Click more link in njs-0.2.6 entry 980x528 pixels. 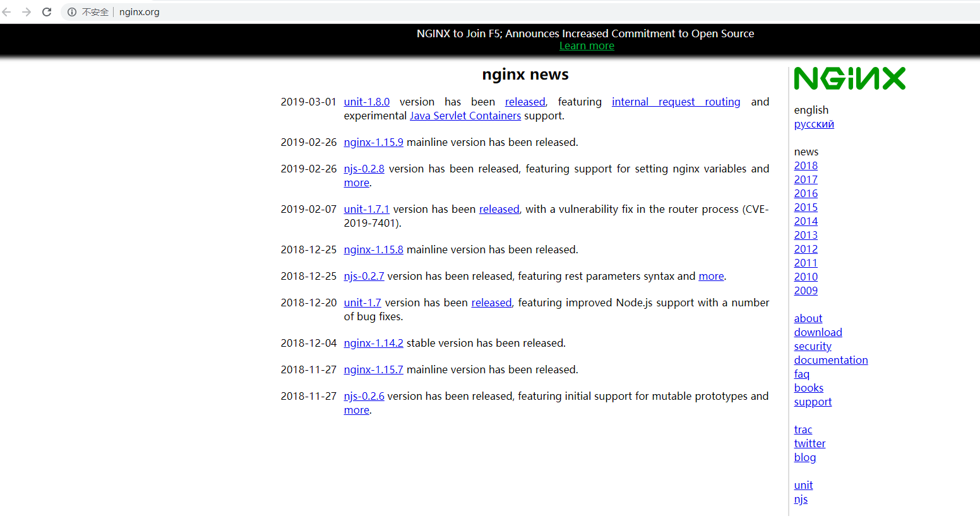(x=357, y=410)
